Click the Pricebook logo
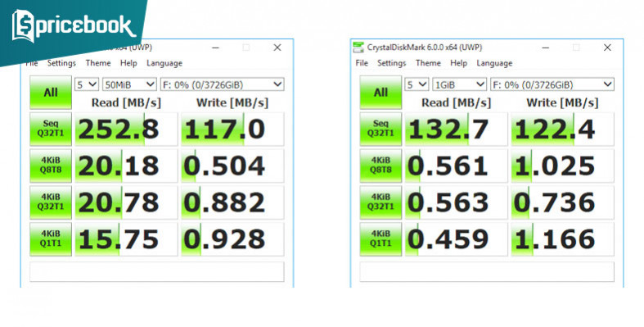The width and height of the screenshot is (644, 327). click(x=74, y=26)
